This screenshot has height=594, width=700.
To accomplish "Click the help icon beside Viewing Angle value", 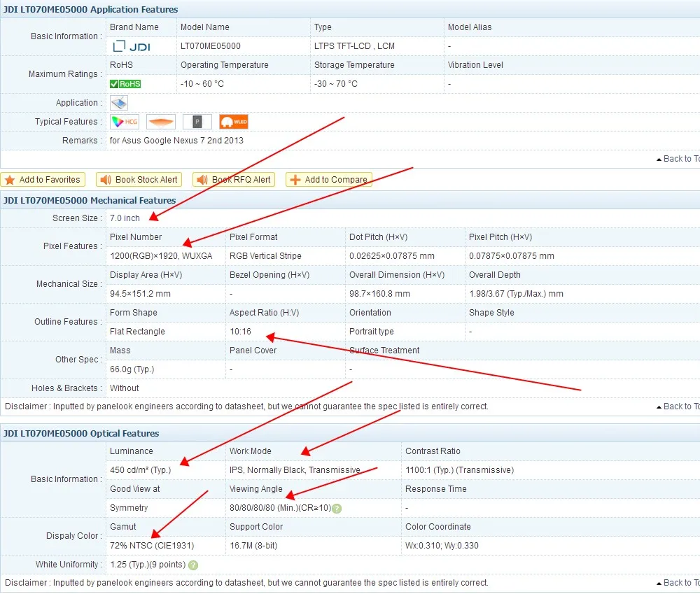I will click(x=337, y=509).
